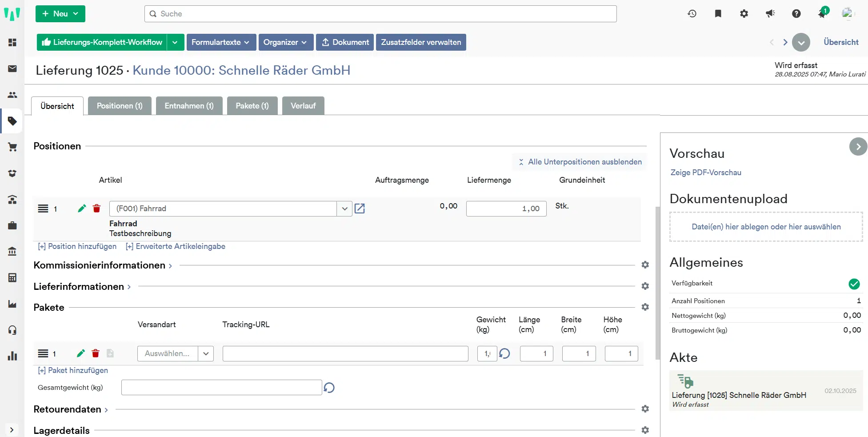Viewport: 868px width, 437px height.
Task: Edit position 1 with green pencil icon
Action: click(82, 208)
